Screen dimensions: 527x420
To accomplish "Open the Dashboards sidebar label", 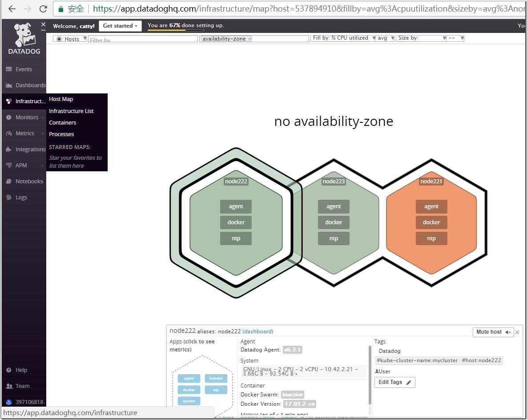I will point(30,85).
